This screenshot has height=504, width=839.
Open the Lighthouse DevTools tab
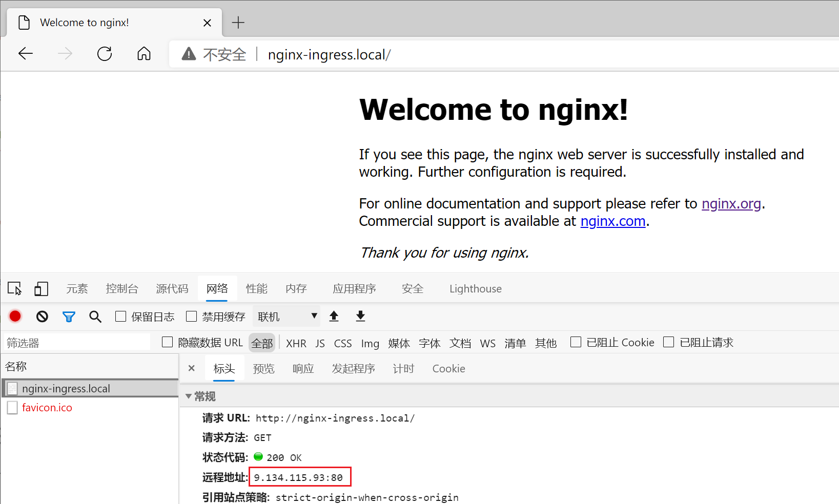[x=476, y=289]
